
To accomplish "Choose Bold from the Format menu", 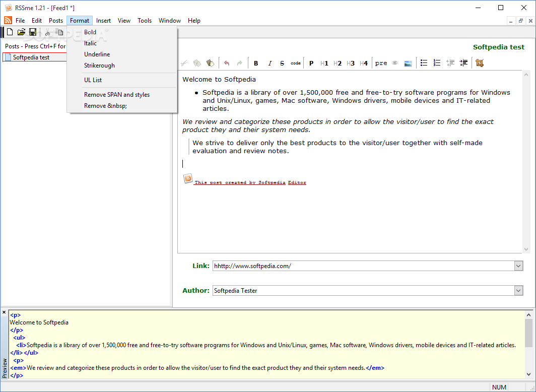I will click(x=122, y=32).
